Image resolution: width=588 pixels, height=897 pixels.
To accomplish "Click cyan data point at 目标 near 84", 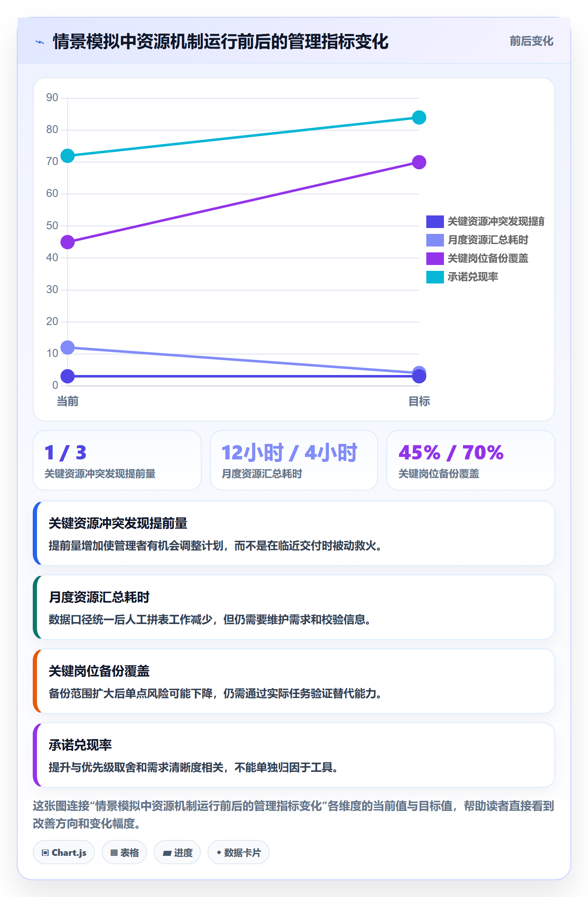I will (x=419, y=118).
